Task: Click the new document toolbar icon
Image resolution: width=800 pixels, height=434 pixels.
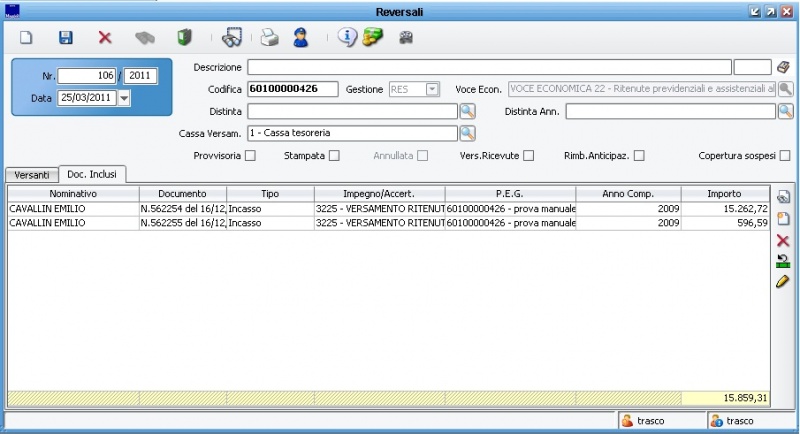Action: (27, 38)
